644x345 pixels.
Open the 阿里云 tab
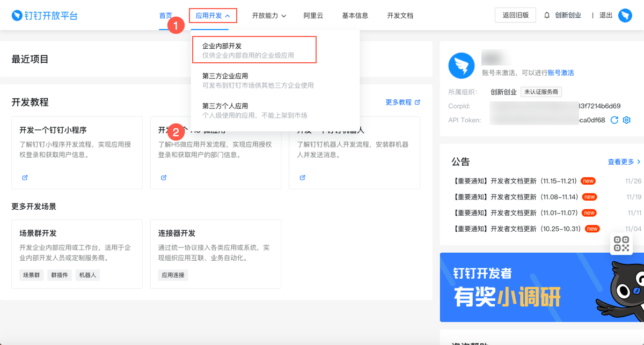click(x=313, y=16)
